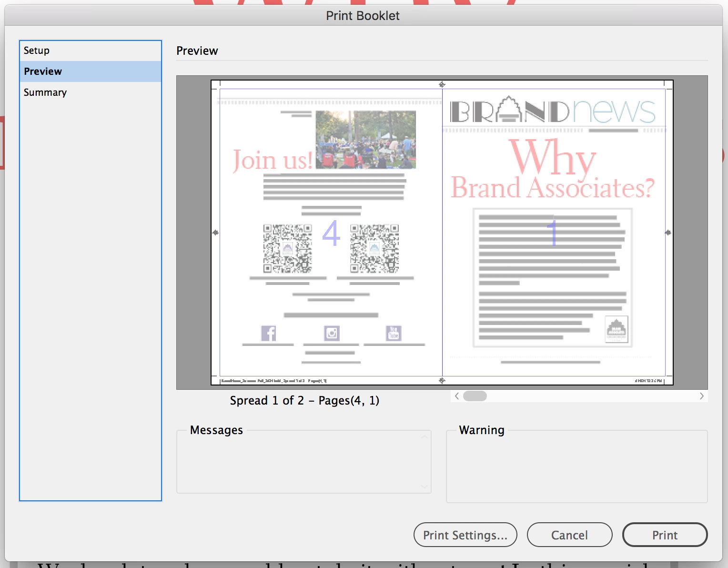The height and width of the screenshot is (568, 728).
Task: Click the Facebook icon in page preview
Action: (x=269, y=333)
